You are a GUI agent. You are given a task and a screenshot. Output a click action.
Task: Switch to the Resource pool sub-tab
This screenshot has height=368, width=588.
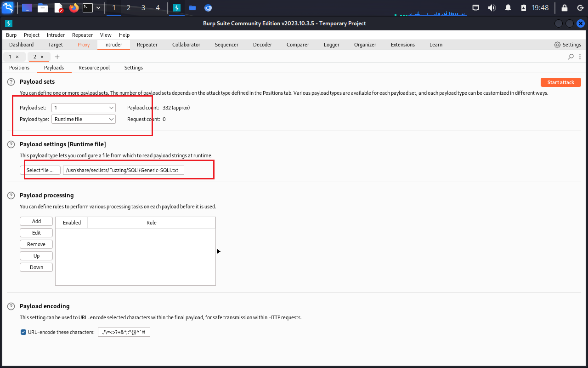[94, 68]
